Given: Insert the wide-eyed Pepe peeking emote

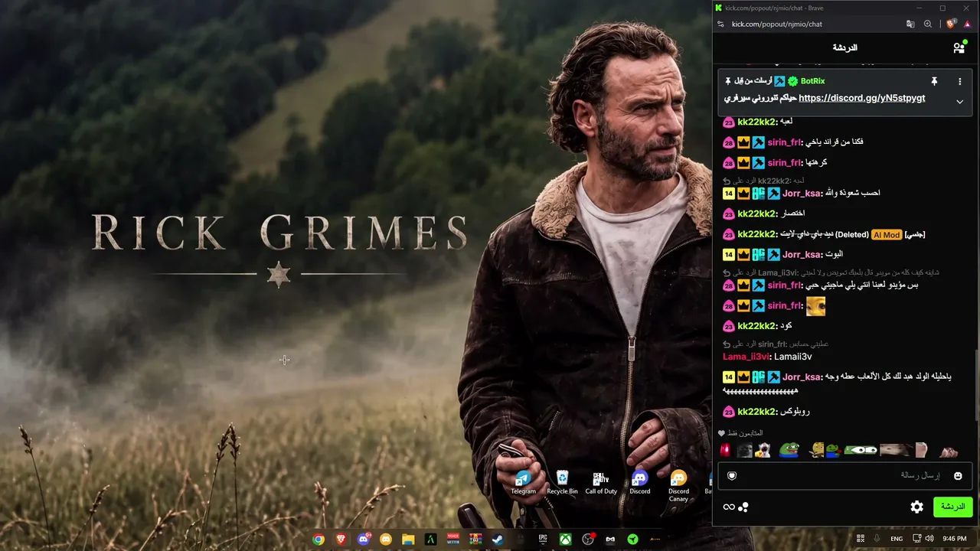Looking at the screenshot, I should click(861, 450).
